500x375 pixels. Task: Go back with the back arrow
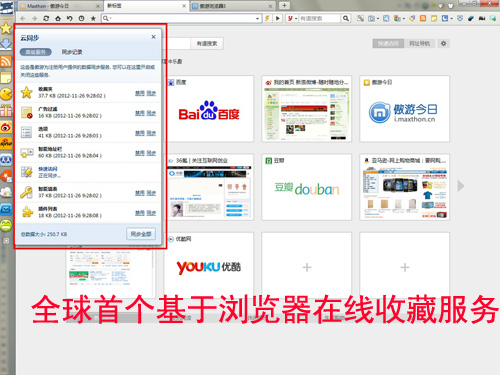point(23,18)
